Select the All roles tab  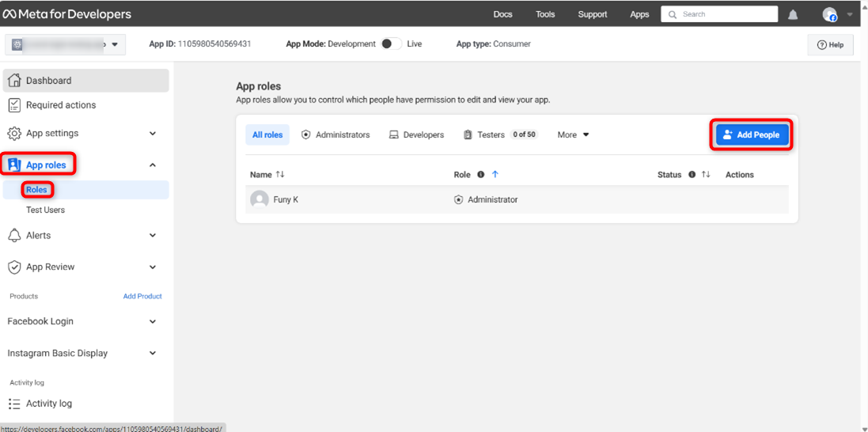point(267,135)
